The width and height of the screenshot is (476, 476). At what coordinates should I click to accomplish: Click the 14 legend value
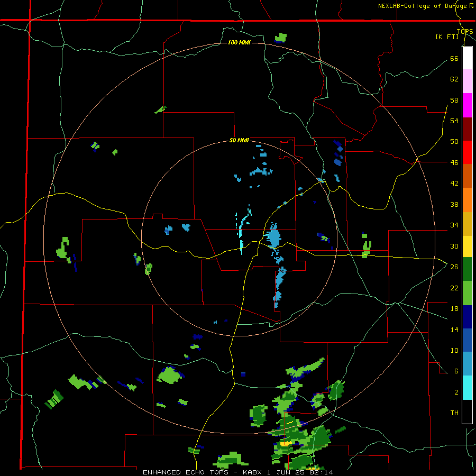pos(454,329)
